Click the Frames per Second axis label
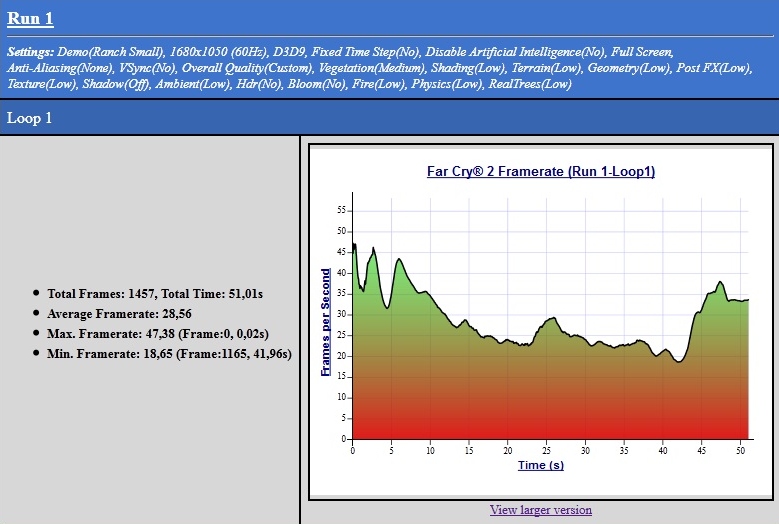 tap(325, 322)
